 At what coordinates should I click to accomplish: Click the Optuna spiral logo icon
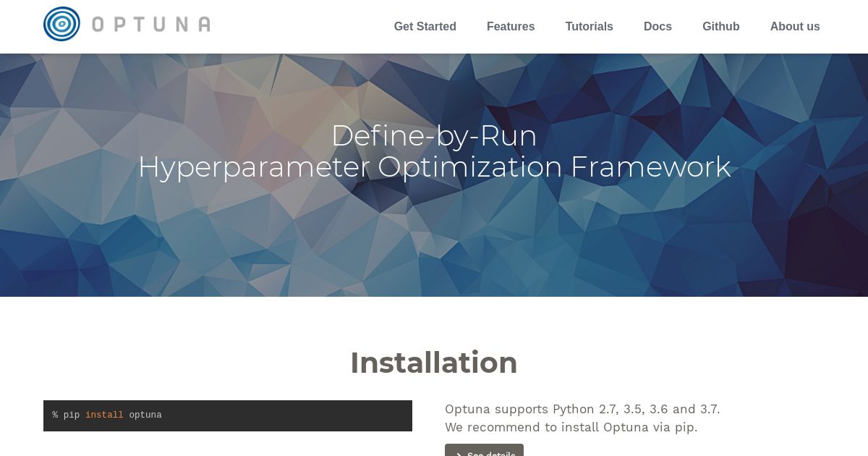(61, 24)
